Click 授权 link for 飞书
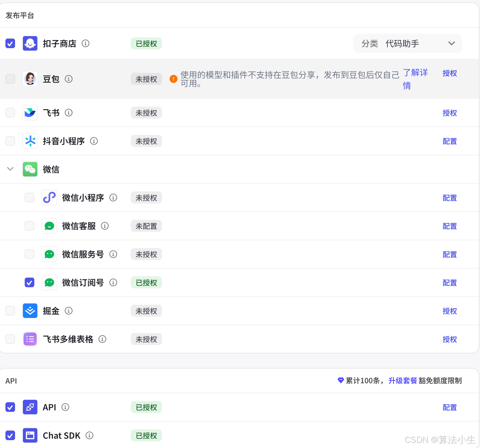 [x=450, y=113]
